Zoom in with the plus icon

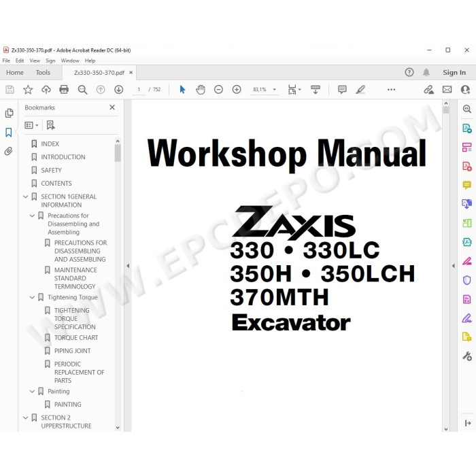[x=237, y=90]
